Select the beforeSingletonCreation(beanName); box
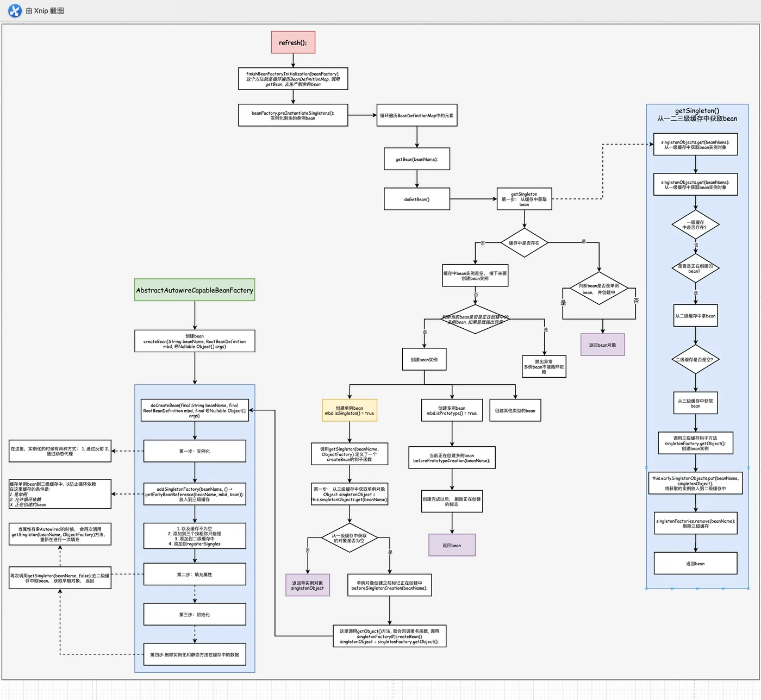Screen dimensions: 761x700 390,585
